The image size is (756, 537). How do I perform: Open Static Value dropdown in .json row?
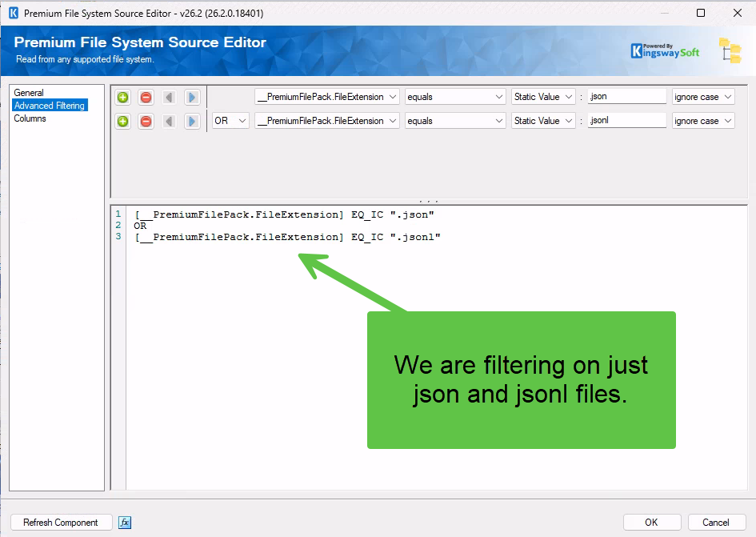(x=543, y=97)
